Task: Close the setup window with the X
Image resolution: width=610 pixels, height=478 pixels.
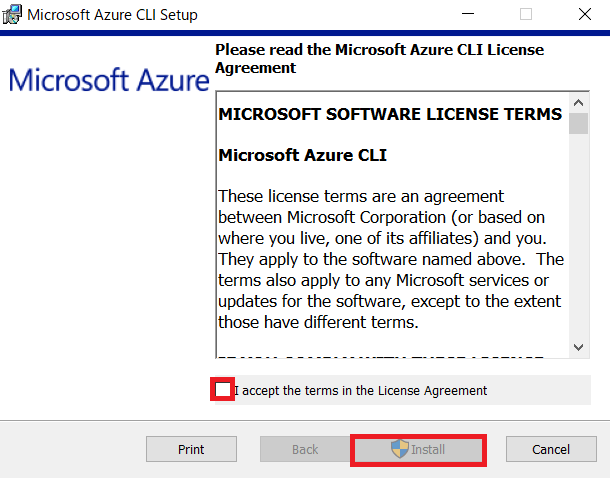Action: [x=585, y=14]
